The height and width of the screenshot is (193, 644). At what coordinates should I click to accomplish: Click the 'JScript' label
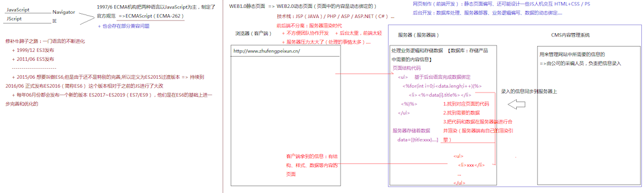[14, 19]
